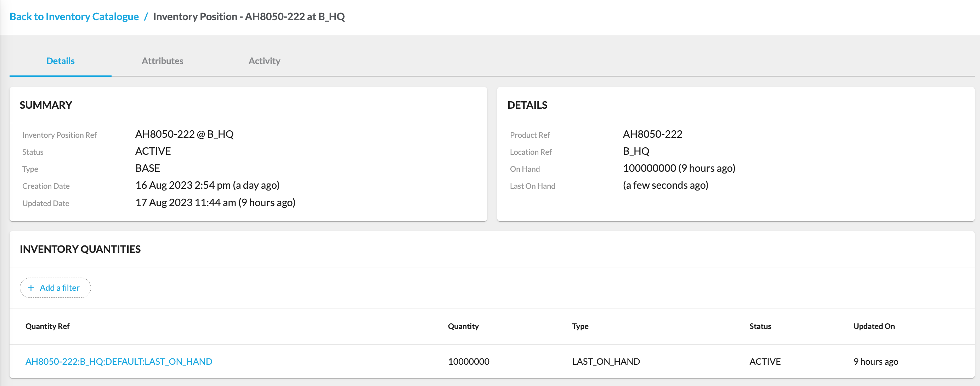Viewport: 980px width, 386px height.
Task: Click the Updated On column header
Action: (x=873, y=326)
